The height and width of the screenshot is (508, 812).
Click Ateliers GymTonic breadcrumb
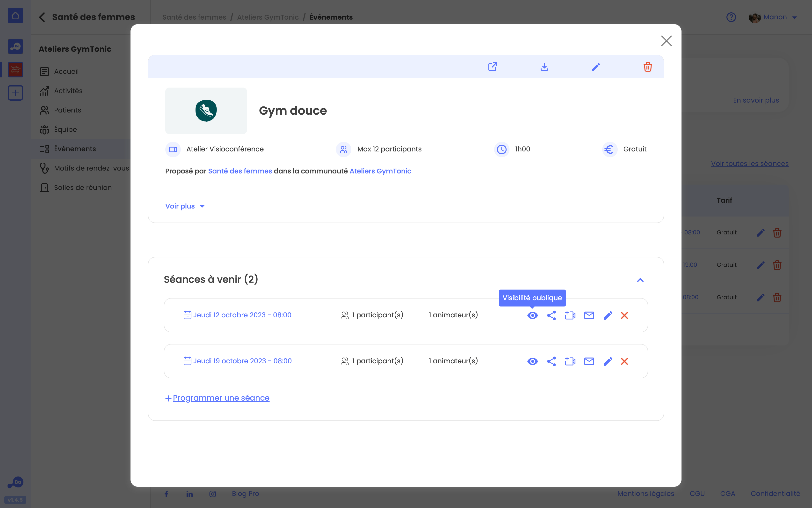268,17
